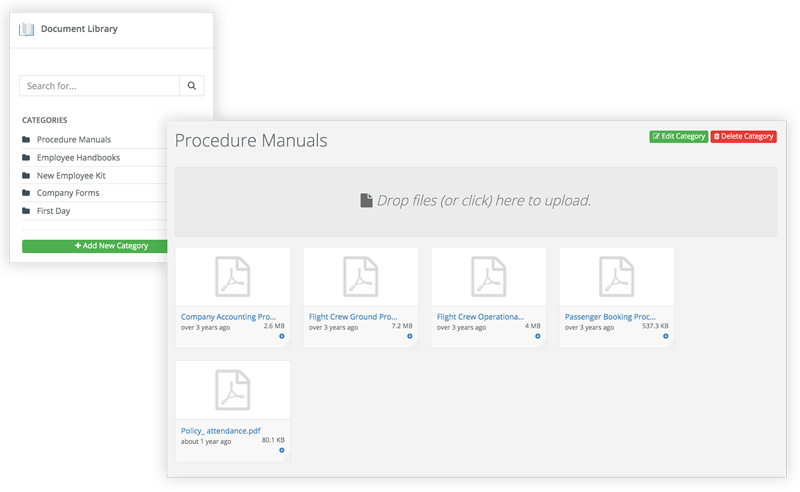Screen dimensions: 800x492
Task: Click the 4 MB file size text
Action: [x=533, y=326]
